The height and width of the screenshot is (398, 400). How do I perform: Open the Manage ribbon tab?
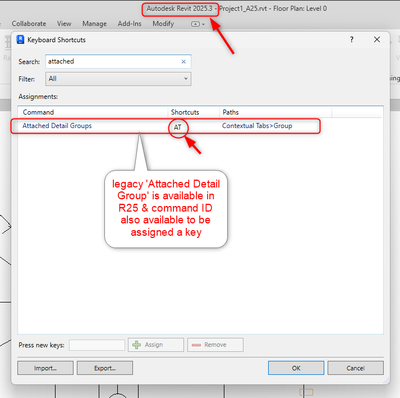(95, 24)
